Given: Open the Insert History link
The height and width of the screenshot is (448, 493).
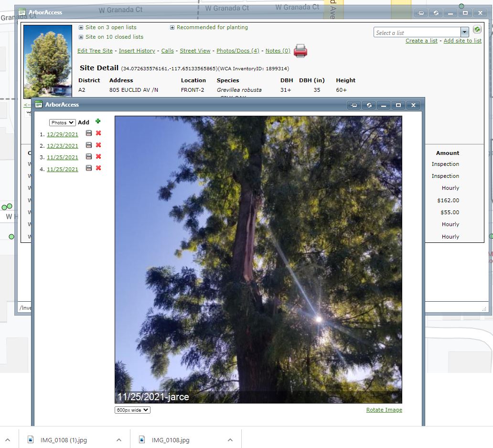Looking at the screenshot, I should [x=137, y=51].
